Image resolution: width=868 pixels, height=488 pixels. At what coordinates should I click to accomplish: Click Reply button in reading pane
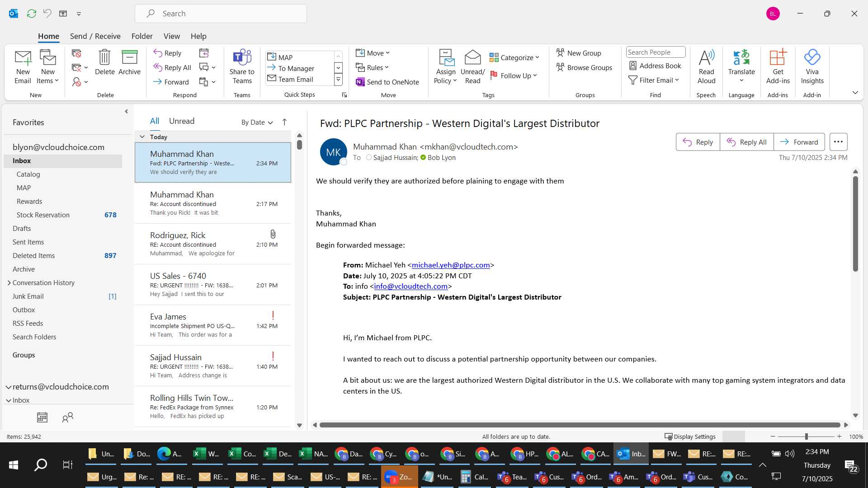(x=698, y=142)
